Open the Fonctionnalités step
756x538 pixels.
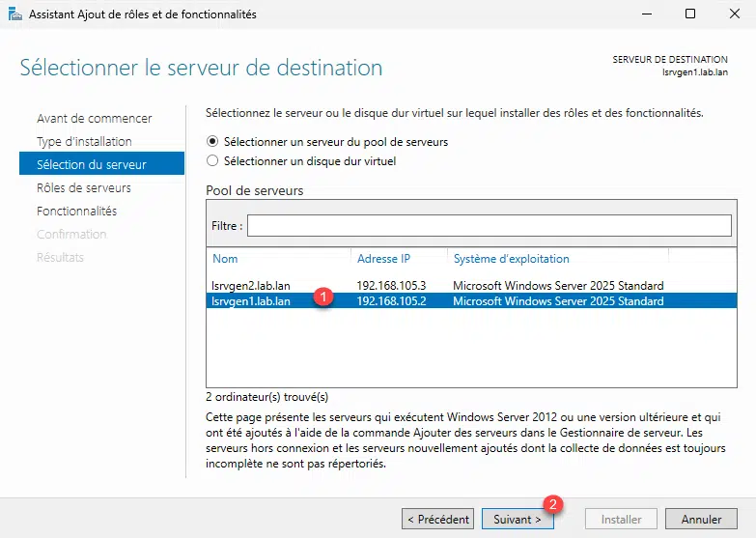[76, 211]
